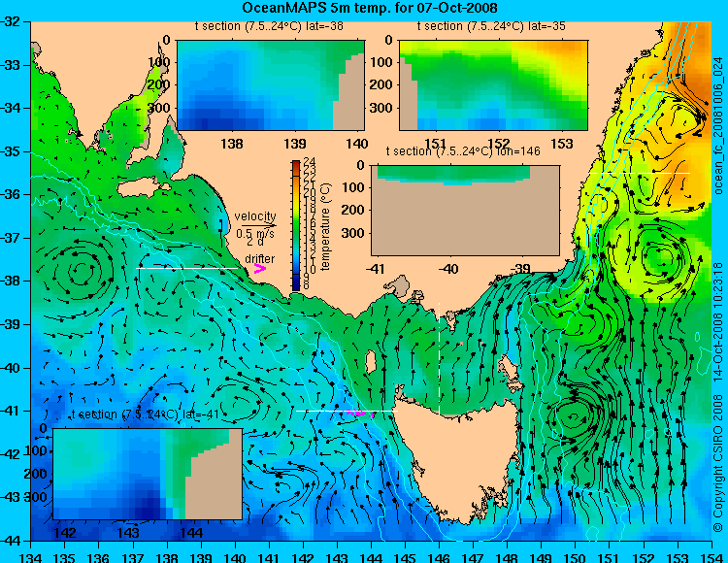Viewport: 728px width, 563px height.
Task: Click tick label -40 under lon=146 inset
Action: tap(449, 269)
